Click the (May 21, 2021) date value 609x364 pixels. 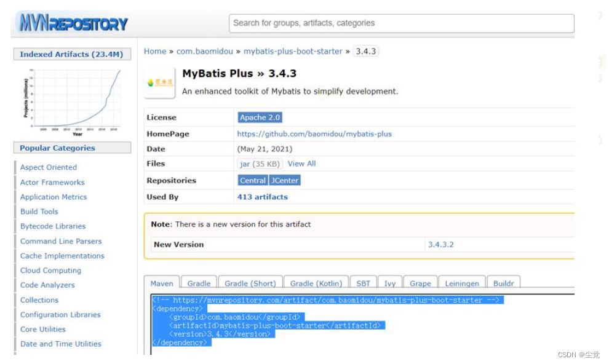click(265, 149)
